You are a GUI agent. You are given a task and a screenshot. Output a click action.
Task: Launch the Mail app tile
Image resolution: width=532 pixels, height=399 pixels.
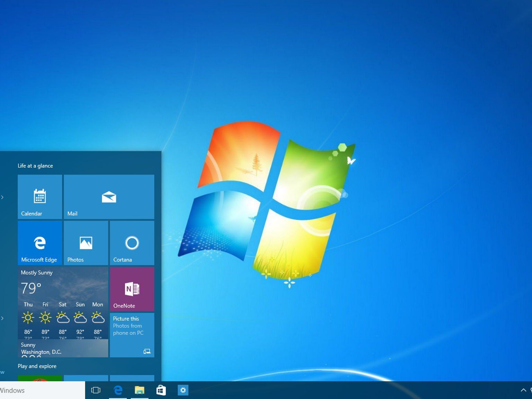click(x=109, y=196)
